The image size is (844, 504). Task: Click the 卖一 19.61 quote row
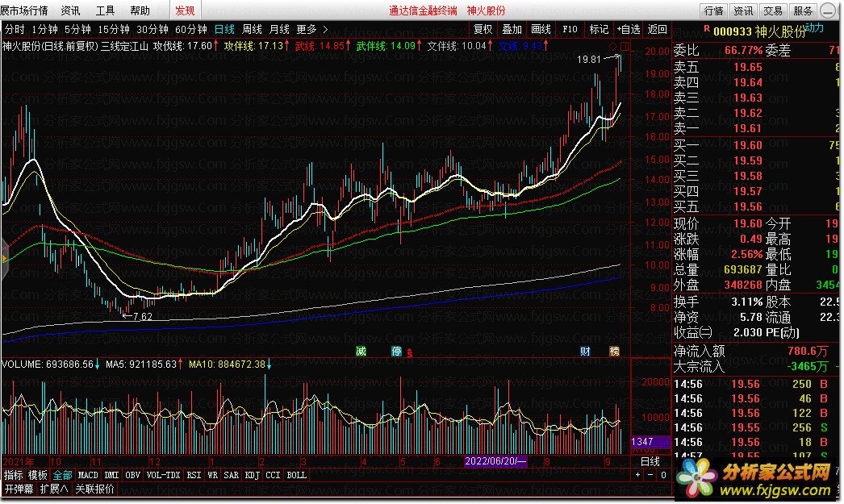coord(756,128)
